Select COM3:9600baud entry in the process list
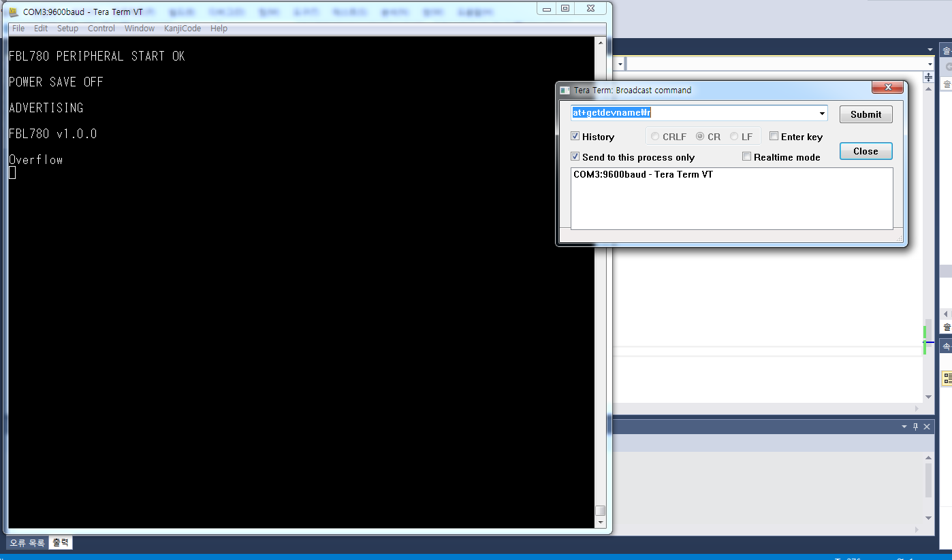The height and width of the screenshot is (560, 952). tap(643, 175)
